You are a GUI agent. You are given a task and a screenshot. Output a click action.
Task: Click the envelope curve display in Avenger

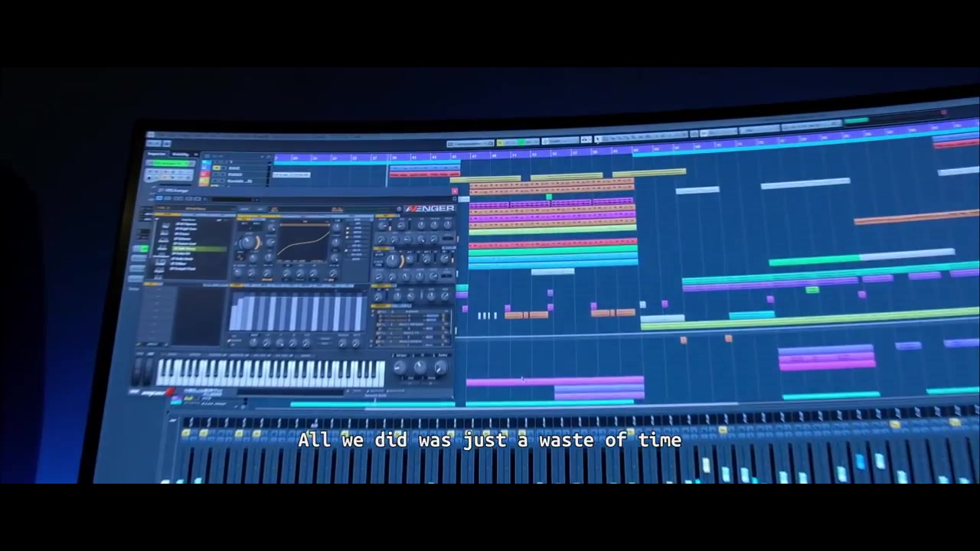[x=303, y=241]
